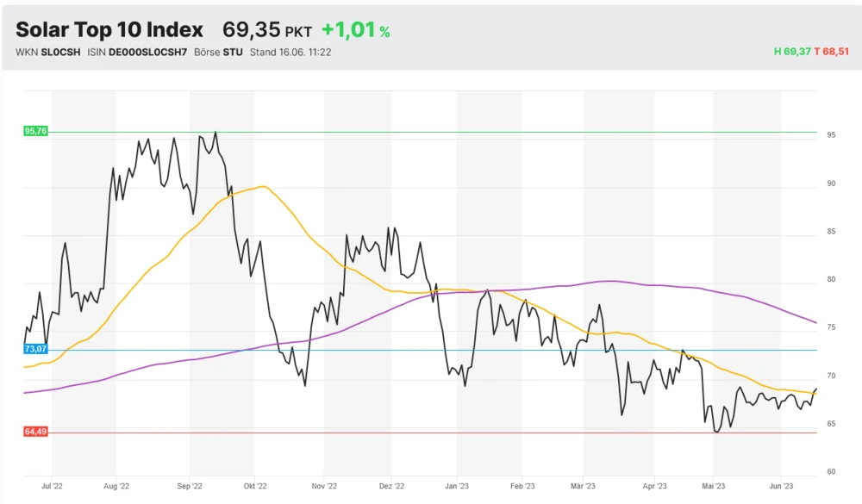The height and width of the screenshot is (504, 862).
Task: Select Okt '22 on the time axis
Action: [256, 485]
